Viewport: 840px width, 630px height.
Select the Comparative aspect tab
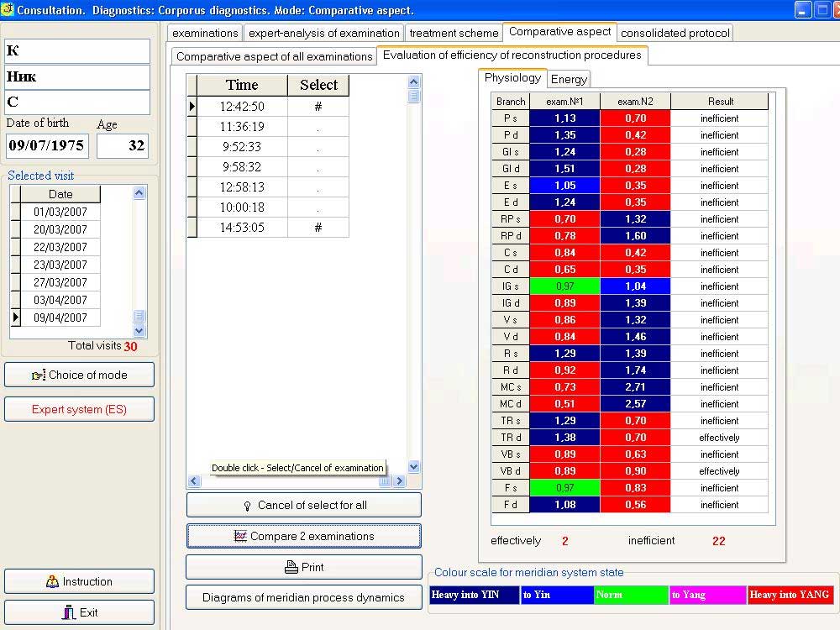pos(559,32)
